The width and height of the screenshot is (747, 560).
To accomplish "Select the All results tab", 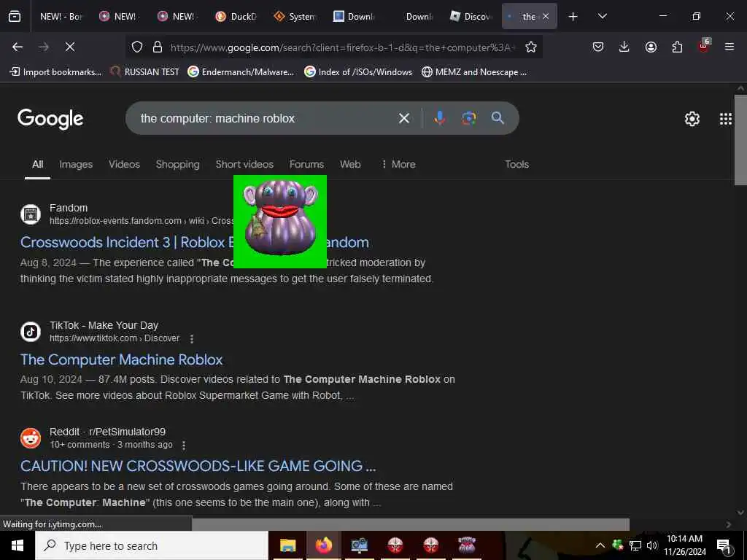I will [38, 164].
